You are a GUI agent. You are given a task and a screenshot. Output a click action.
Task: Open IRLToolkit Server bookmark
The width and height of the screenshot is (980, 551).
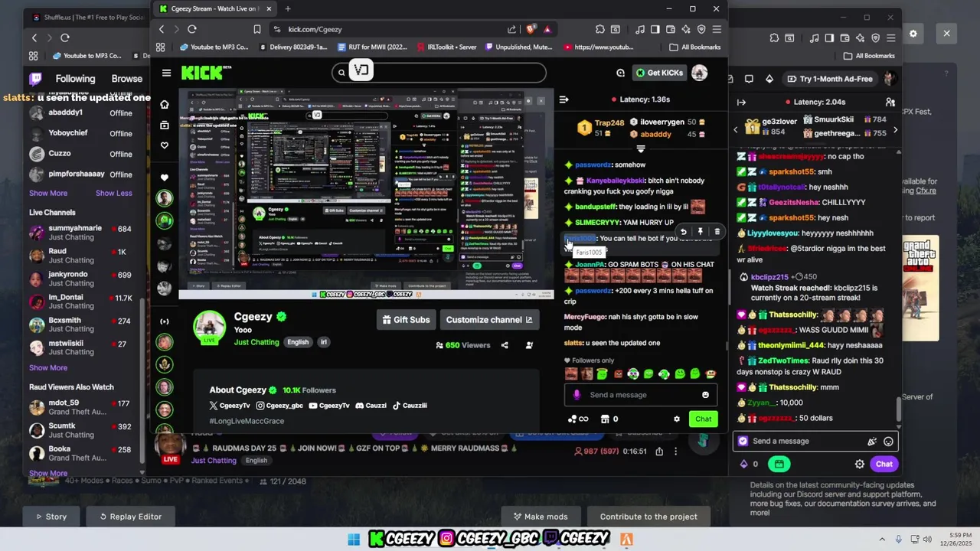tap(447, 47)
